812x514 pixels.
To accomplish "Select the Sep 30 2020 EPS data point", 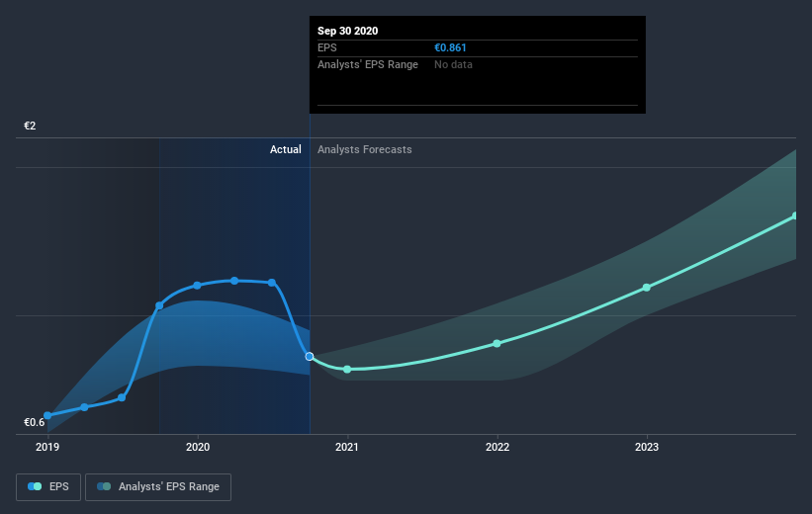I will tap(310, 356).
